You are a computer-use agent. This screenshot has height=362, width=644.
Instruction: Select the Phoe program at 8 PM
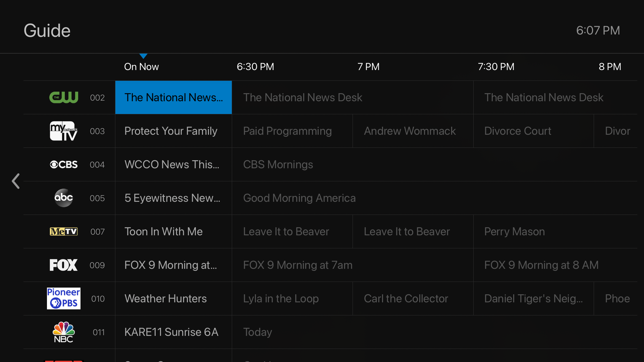click(616, 298)
